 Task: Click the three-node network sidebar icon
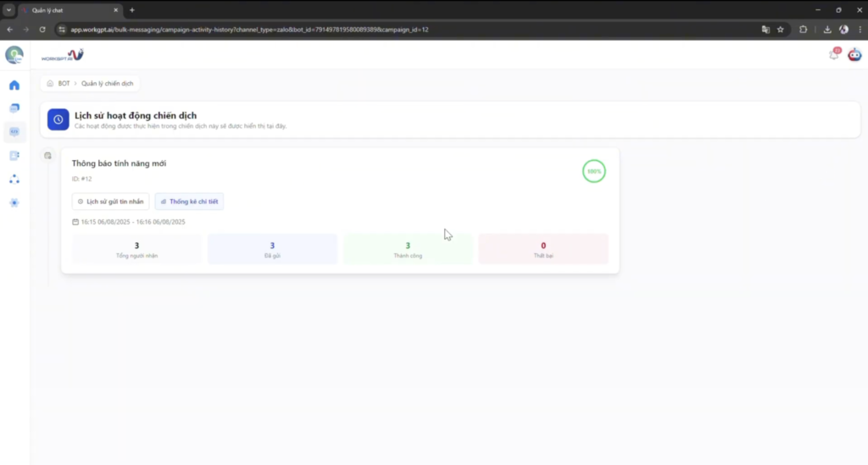[x=14, y=180]
